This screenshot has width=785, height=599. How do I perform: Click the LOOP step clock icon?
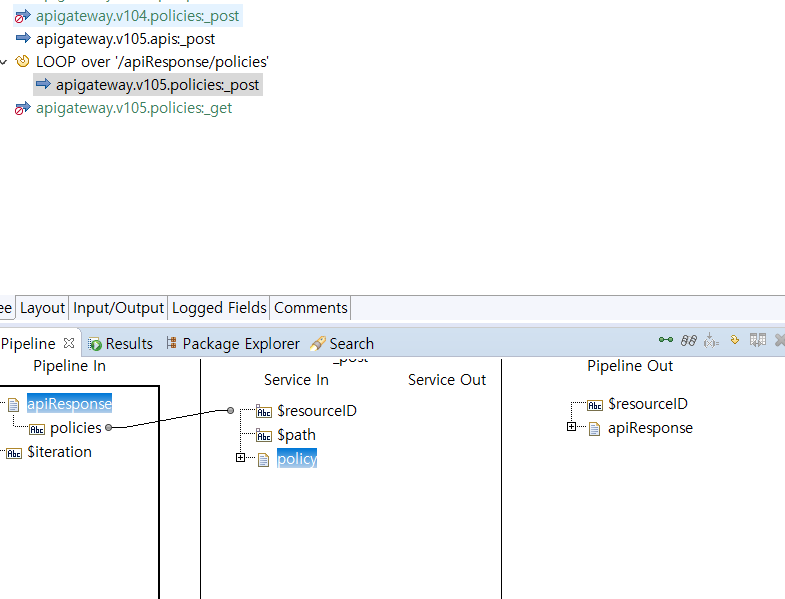[23, 62]
